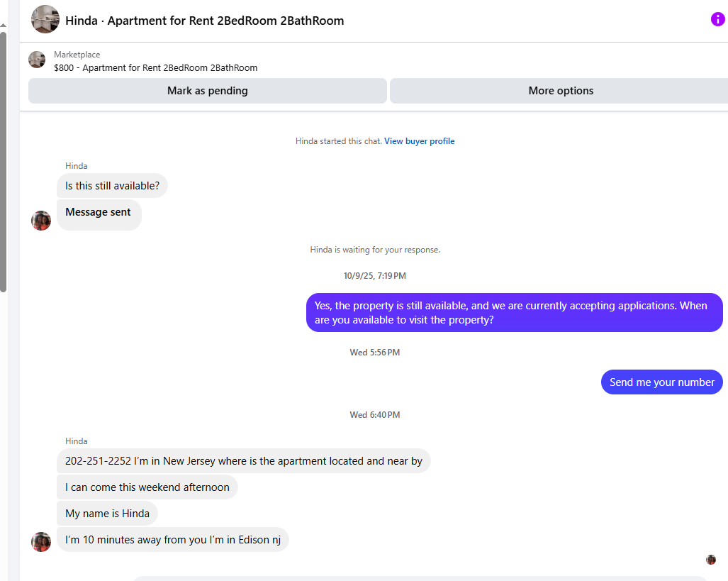Click the "Send me your number" sent message
Viewport: 728px width, 581px height.
coord(661,382)
